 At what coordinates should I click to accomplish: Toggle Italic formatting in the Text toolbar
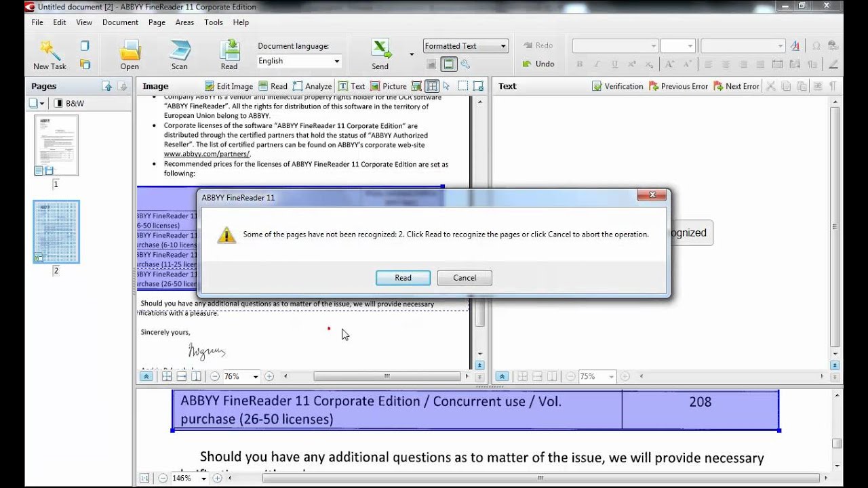coord(597,64)
